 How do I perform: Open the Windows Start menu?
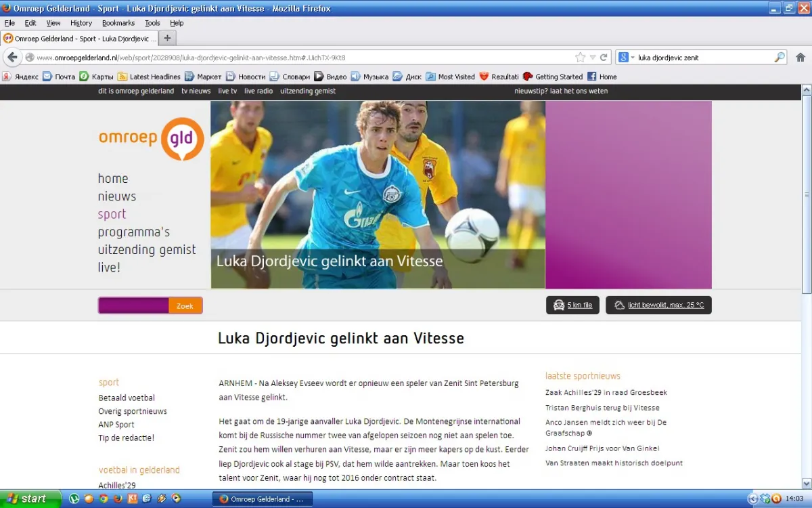pyautogui.click(x=32, y=499)
